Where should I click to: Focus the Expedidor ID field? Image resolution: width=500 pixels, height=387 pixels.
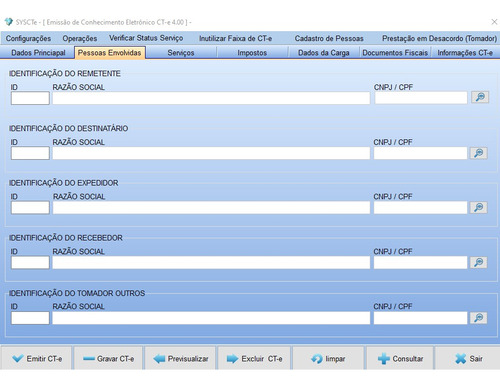coord(30,208)
